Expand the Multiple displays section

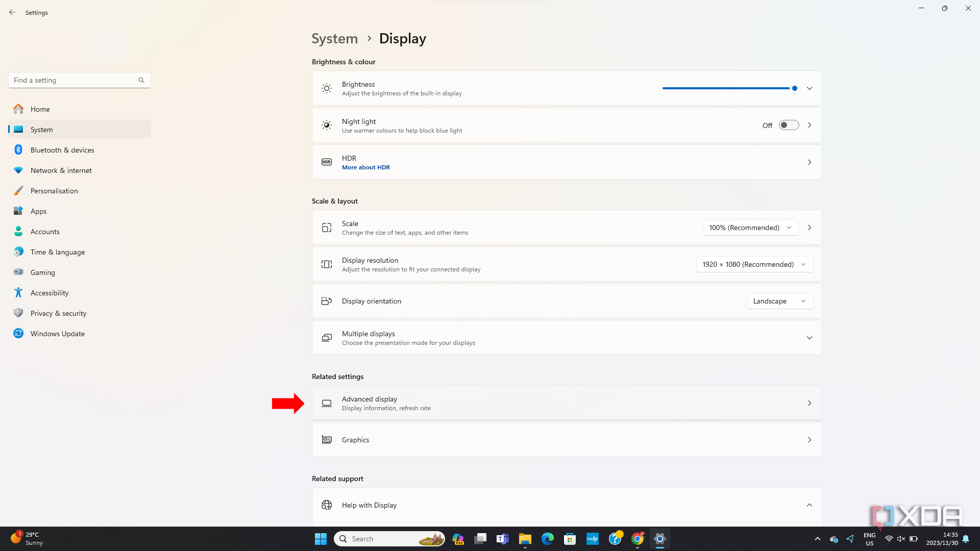point(810,338)
